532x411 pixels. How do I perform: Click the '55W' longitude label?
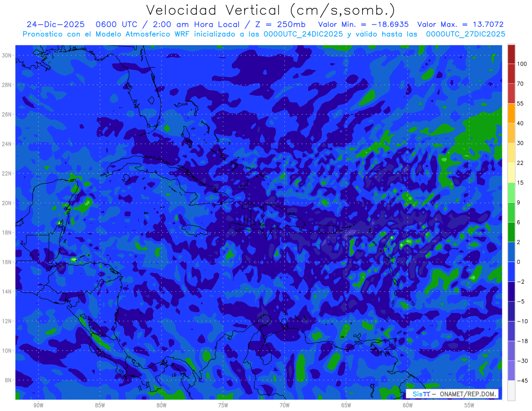point(469,405)
